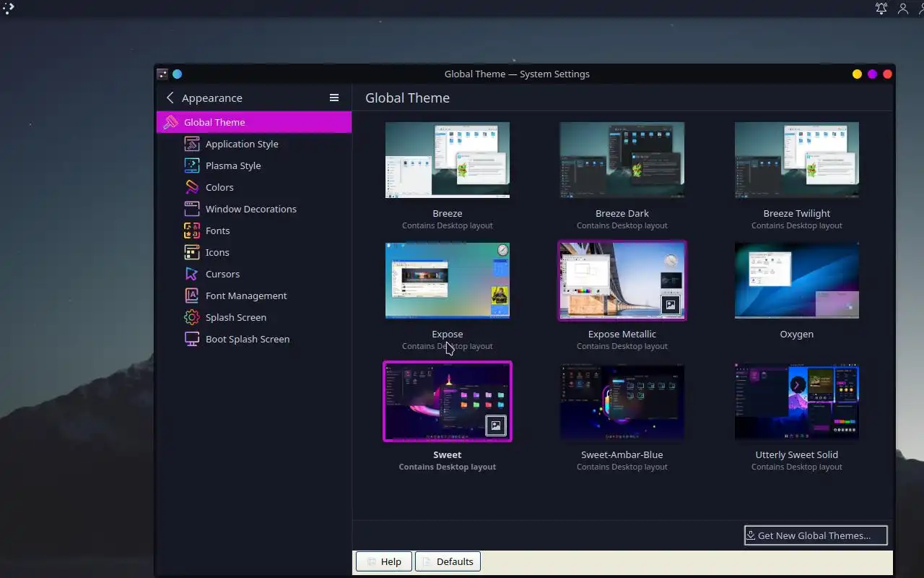Click the Plasma Style icon
The height and width of the screenshot is (578, 924).
191,165
